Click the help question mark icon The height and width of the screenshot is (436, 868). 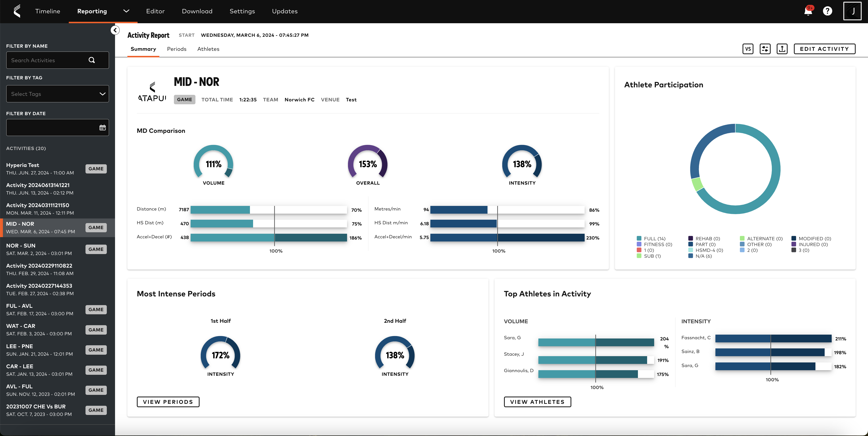click(x=827, y=11)
